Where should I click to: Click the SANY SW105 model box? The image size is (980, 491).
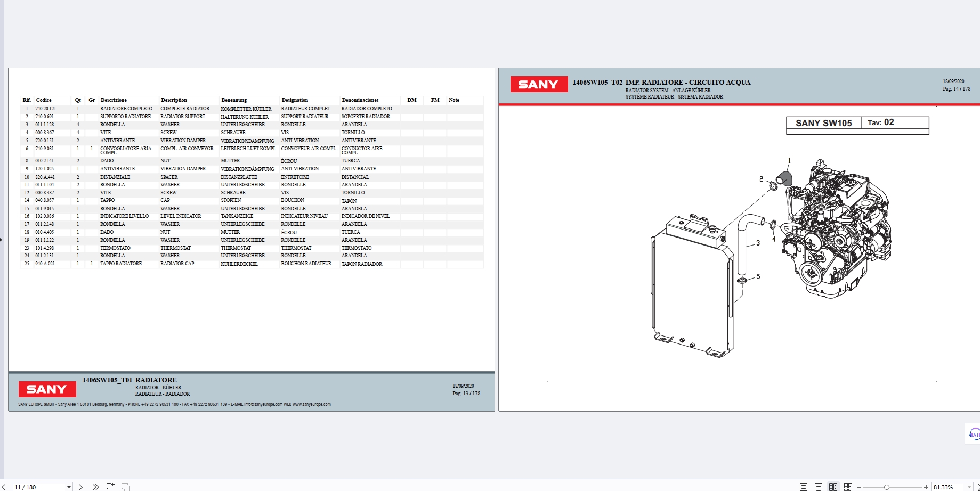[824, 123]
